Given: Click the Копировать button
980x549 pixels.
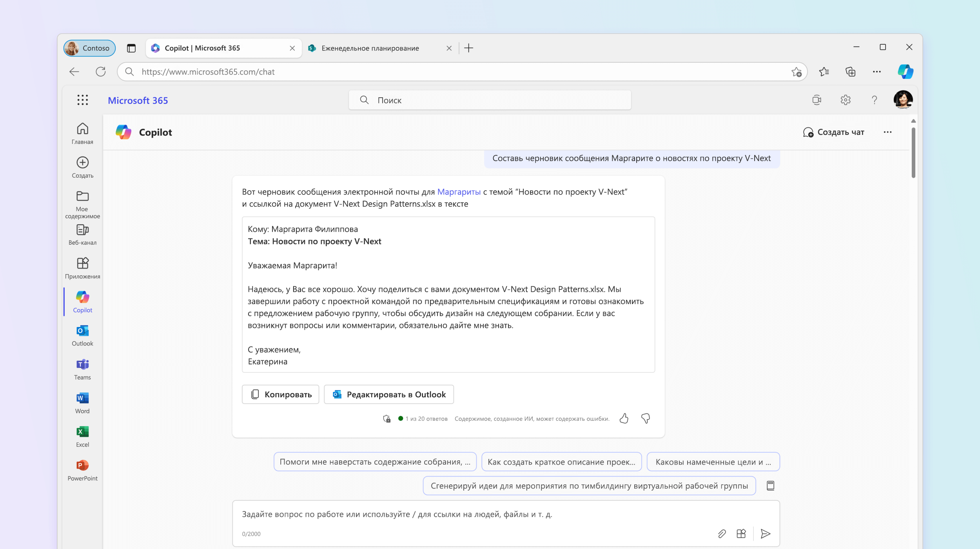Looking at the screenshot, I should point(280,394).
